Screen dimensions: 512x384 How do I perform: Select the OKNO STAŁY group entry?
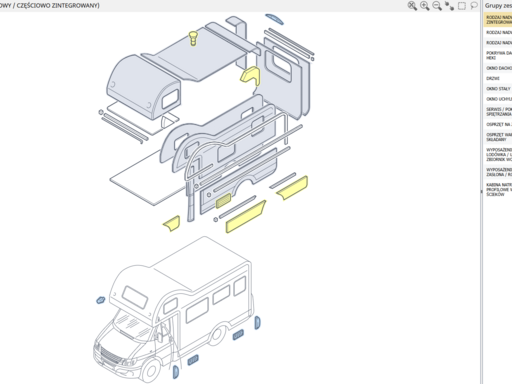click(x=497, y=89)
